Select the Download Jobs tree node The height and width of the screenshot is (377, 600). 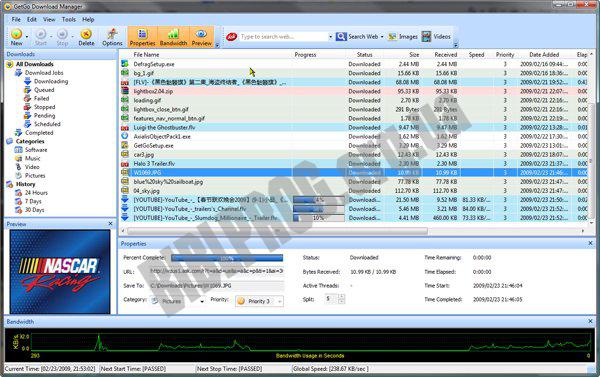tap(44, 72)
